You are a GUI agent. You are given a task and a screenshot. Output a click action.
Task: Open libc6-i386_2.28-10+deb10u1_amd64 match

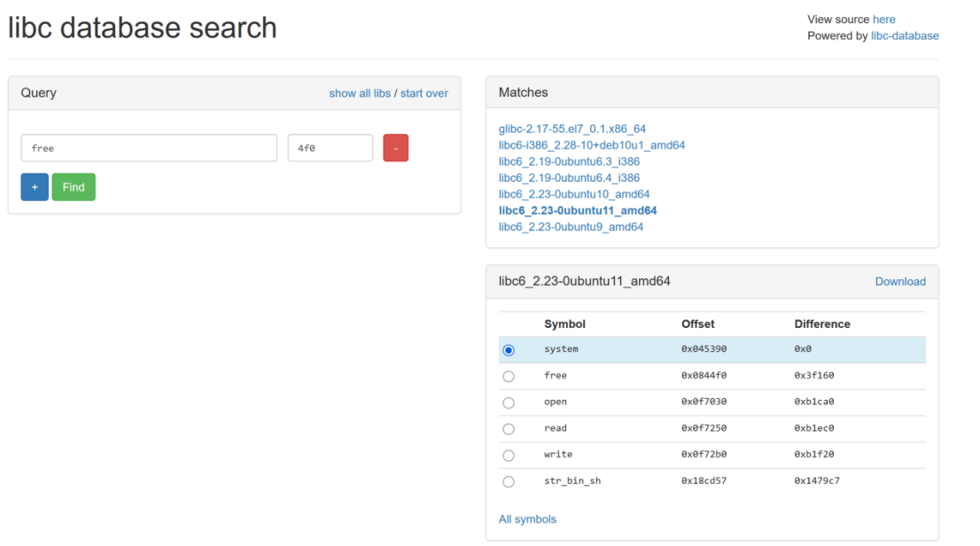[x=591, y=145]
